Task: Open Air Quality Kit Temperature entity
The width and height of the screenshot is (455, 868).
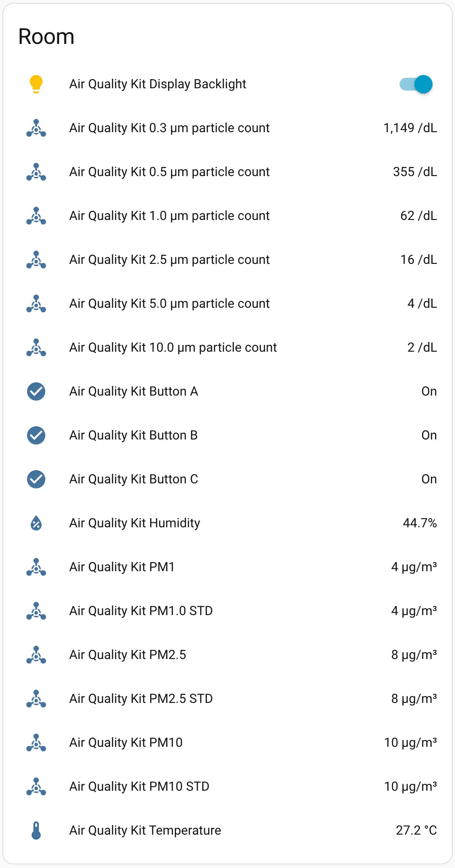Action: click(145, 830)
